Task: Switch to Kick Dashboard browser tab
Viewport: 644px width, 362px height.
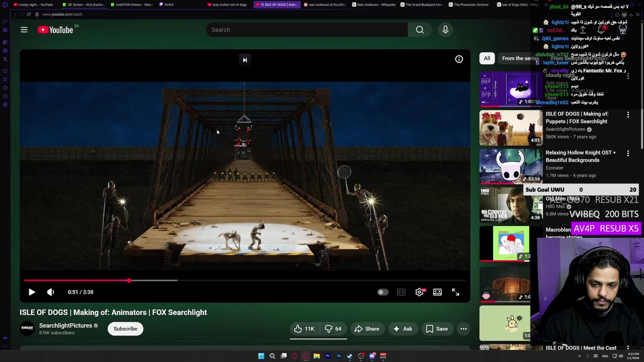Action: click(84, 5)
